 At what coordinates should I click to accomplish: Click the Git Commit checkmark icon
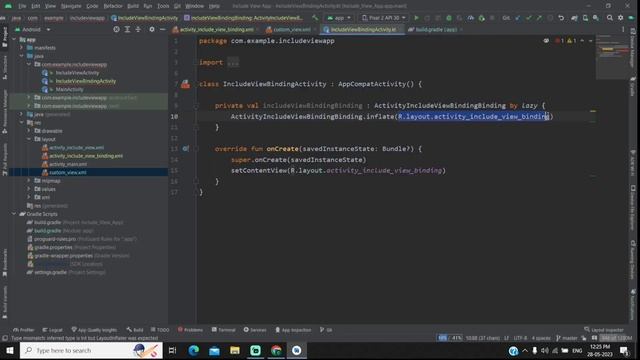click(x=529, y=18)
